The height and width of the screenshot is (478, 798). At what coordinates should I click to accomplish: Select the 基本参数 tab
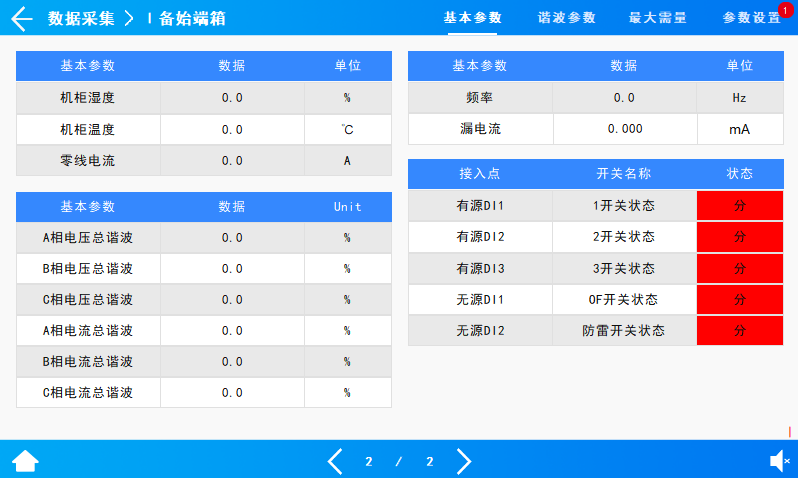[473, 18]
